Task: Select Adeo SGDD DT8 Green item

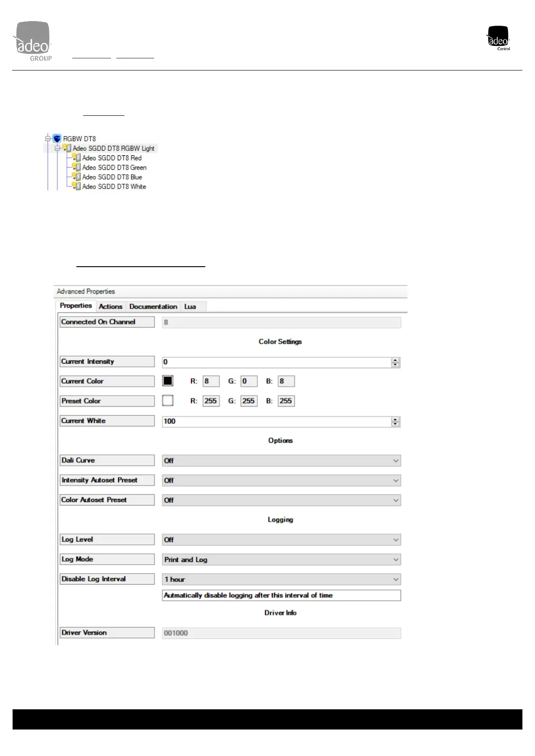Action: coord(115,167)
